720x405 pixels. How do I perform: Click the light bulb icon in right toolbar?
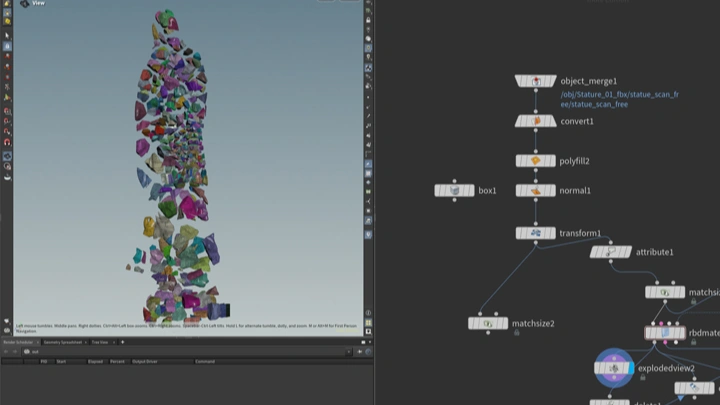[x=368, y=57]
